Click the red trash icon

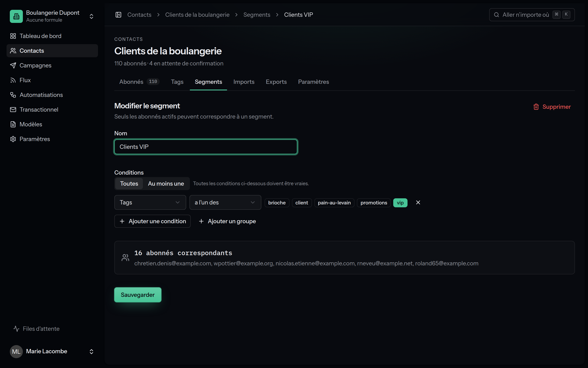pos(536,107)
